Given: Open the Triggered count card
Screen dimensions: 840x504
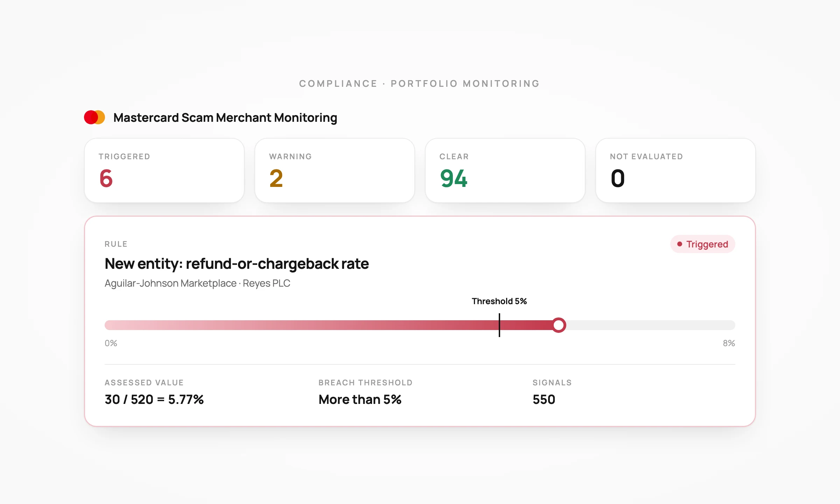Looking at the screenshot, I should [x=164, y=170].
